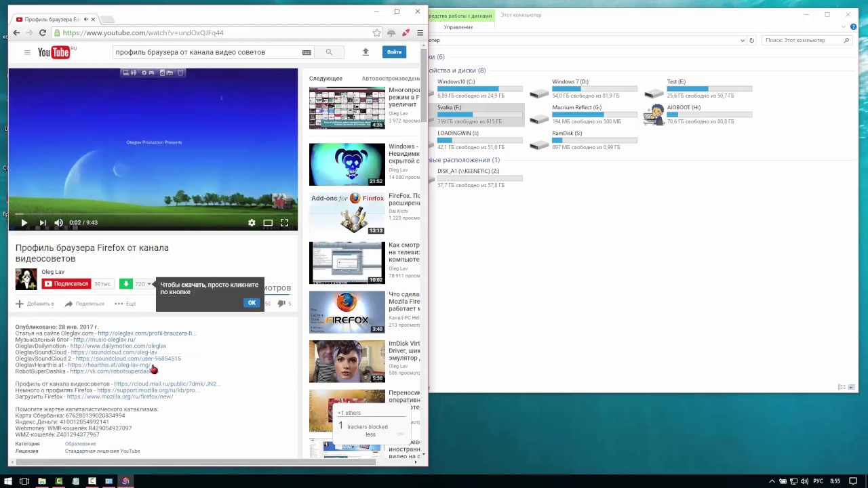Open Windows 7 (D:) drive in Explorer
This screenshot has height=488, width=868.
point(584,89)
